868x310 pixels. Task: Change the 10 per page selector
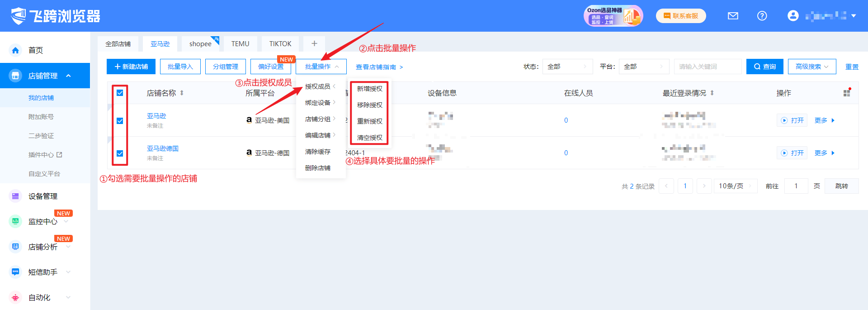pos(735,186)
